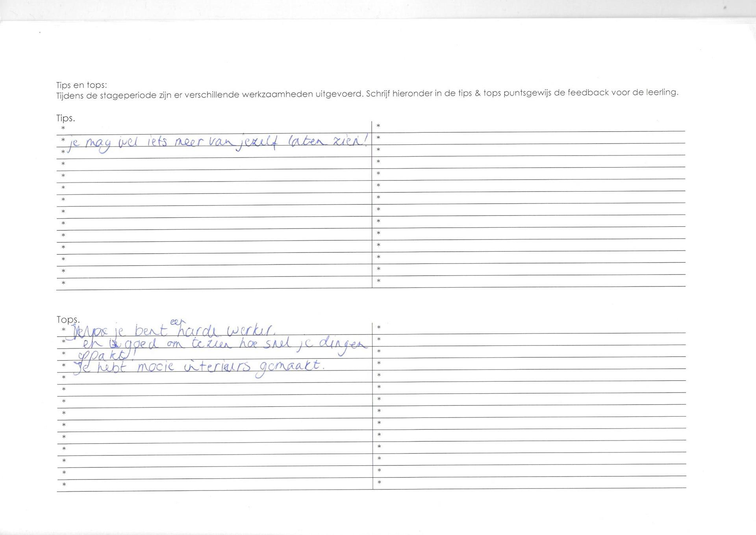Click the word "werkzaamheden" in the instructions
The height and width of the screenshot is (535, 756).
coord(277,95)
